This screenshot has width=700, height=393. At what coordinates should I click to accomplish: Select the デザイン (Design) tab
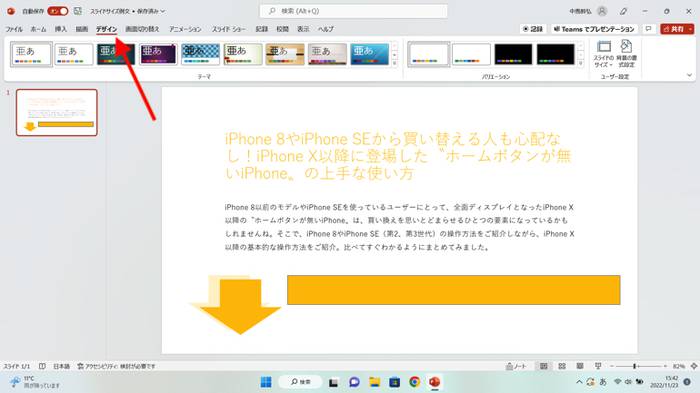[x=106, y=29]
